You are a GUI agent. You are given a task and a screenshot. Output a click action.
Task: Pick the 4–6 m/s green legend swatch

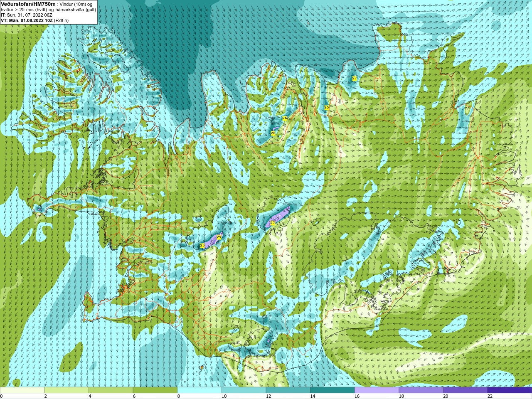pyautogui.click(x=111, y=390)
